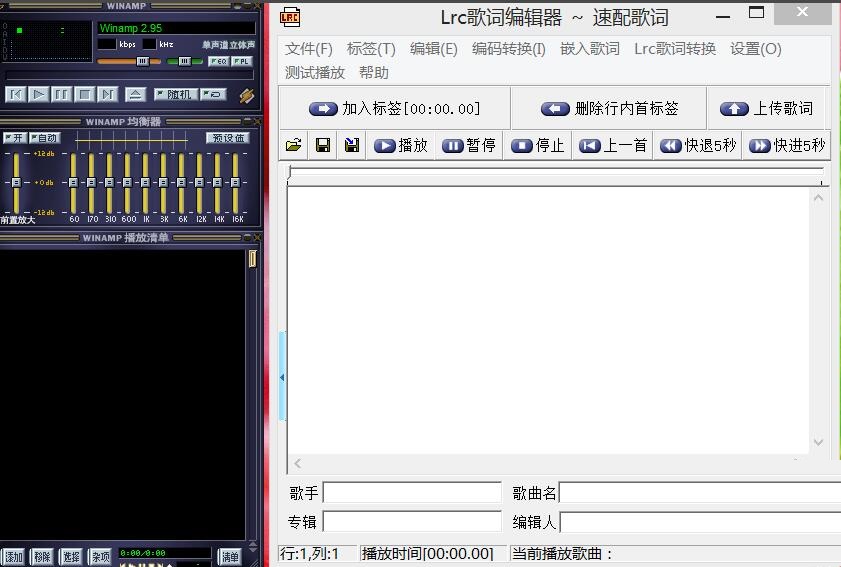Click 快退5秒 rewind button
The height and width of the screenshot is (567, 841).
click(x=697, y=145)
